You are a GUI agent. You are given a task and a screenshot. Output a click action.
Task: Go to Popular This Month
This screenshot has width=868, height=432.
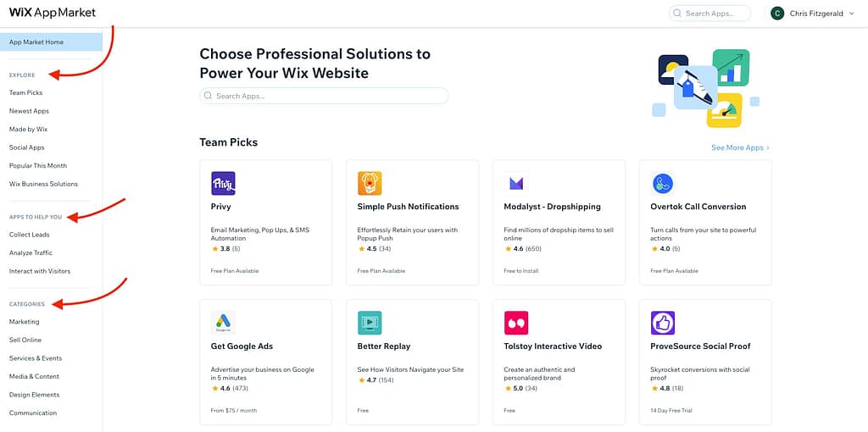point(38,165)
